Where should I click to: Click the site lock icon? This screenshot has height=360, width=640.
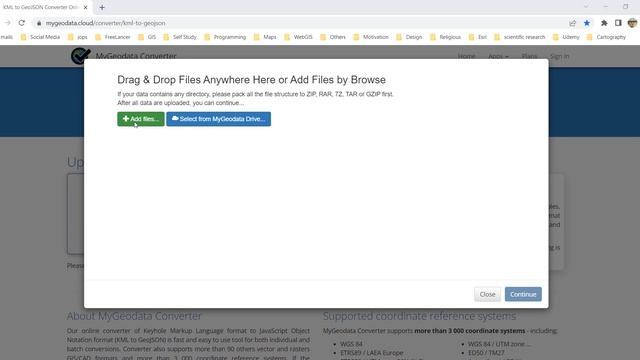tap(39, 23)
